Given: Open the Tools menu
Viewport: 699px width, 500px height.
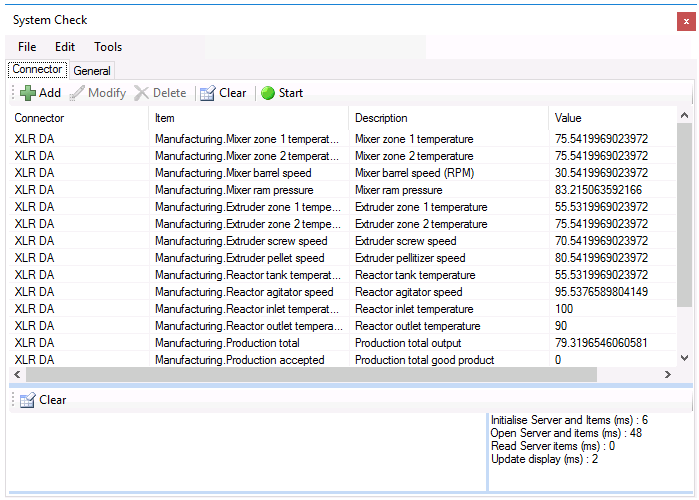Looking at the screenshot, I should 108,47.
